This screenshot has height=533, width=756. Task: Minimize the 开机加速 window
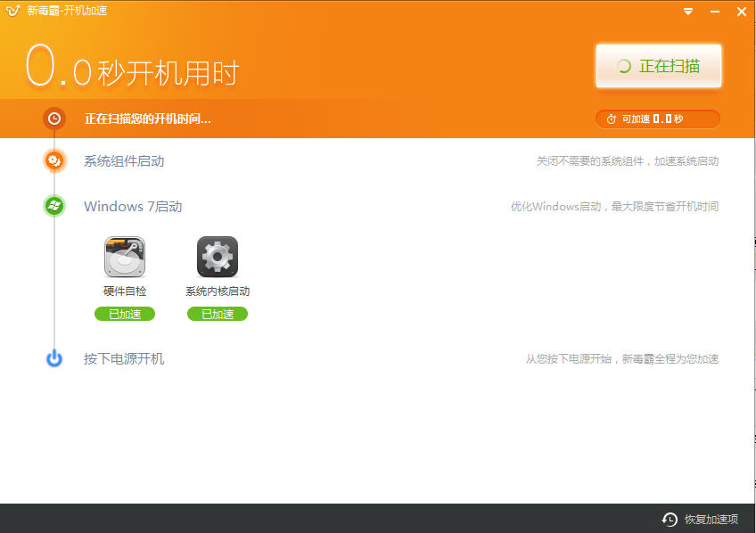point(715,12)
